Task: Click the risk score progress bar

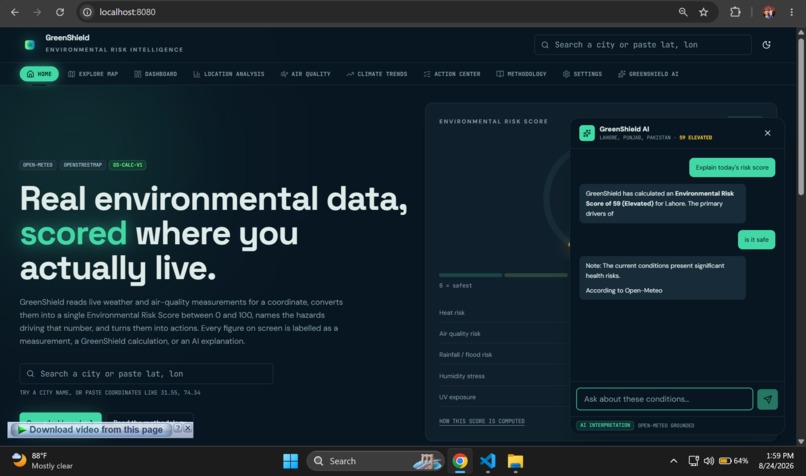Action: point(503,275)
